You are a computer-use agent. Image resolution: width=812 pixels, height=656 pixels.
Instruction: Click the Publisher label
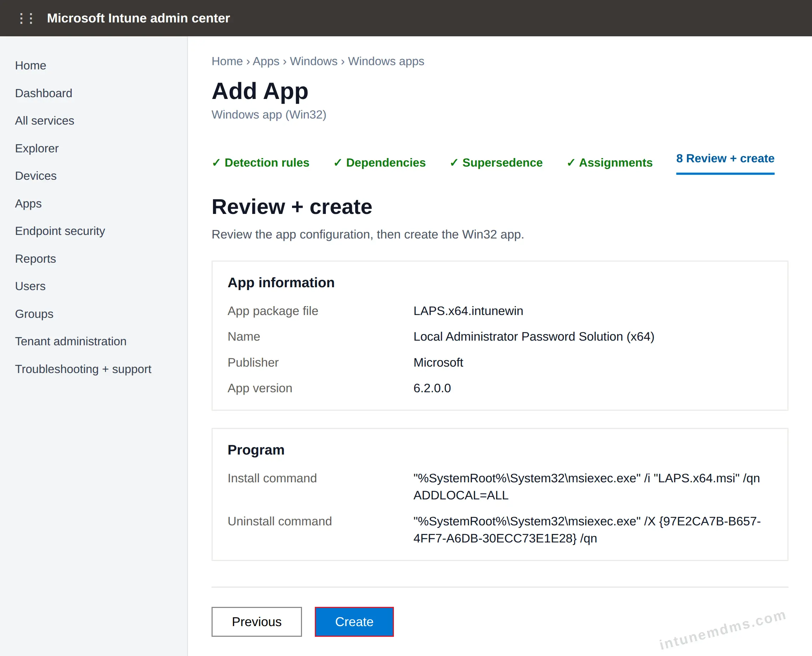(253, 362)
